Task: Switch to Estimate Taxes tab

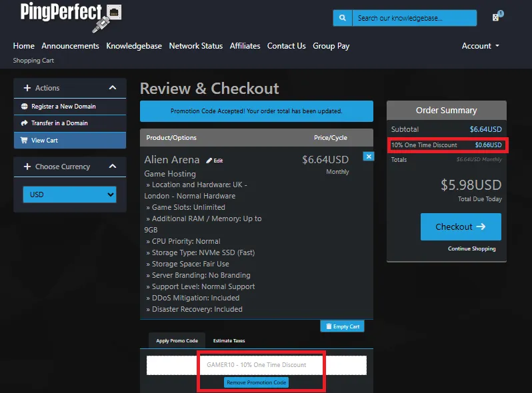Action: pos(229,340)
